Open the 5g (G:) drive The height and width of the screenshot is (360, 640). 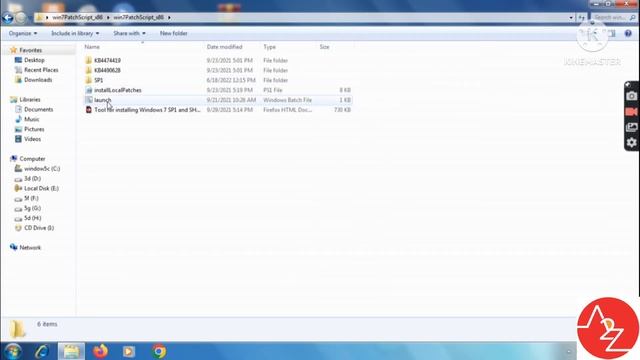(32, 208)
